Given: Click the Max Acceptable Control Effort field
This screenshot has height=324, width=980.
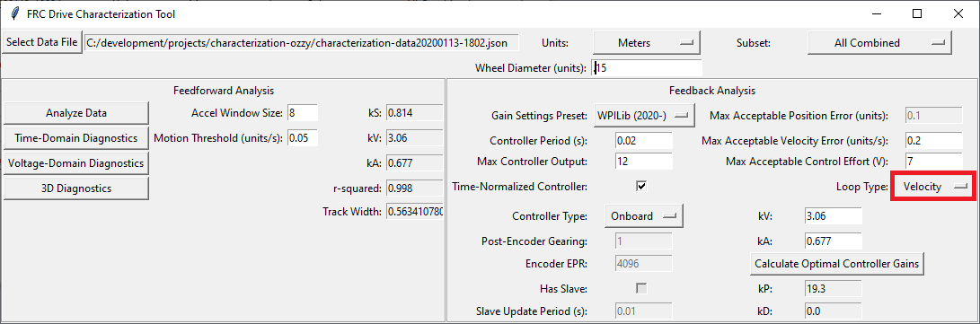Looking at the screenshot, I should point(934,162).
